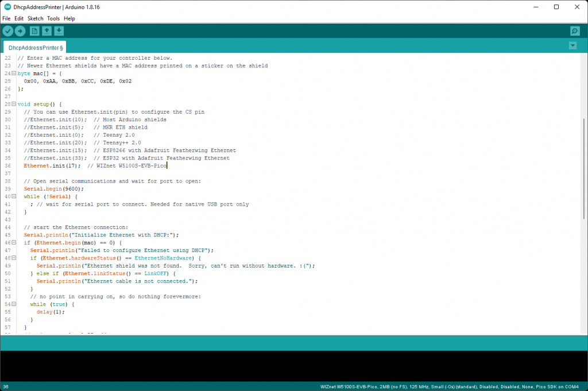Click the //Ethernet.init(20); Teensy++ line

click(83, 143)
